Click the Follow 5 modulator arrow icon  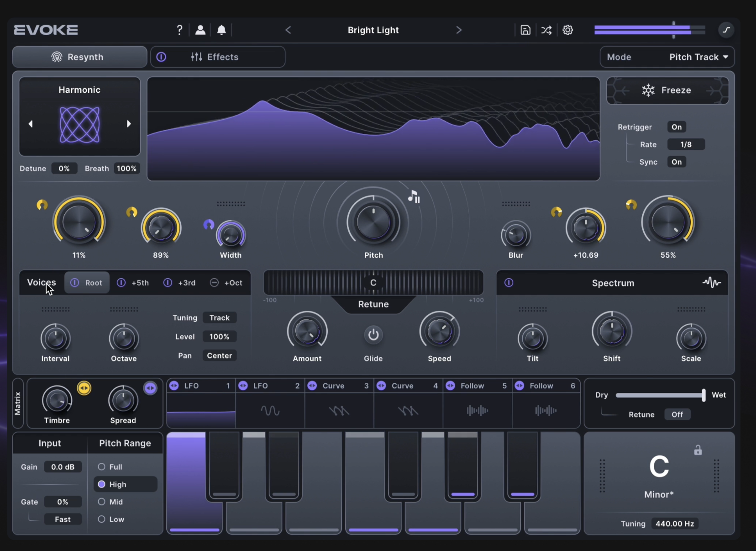[450, 386]
